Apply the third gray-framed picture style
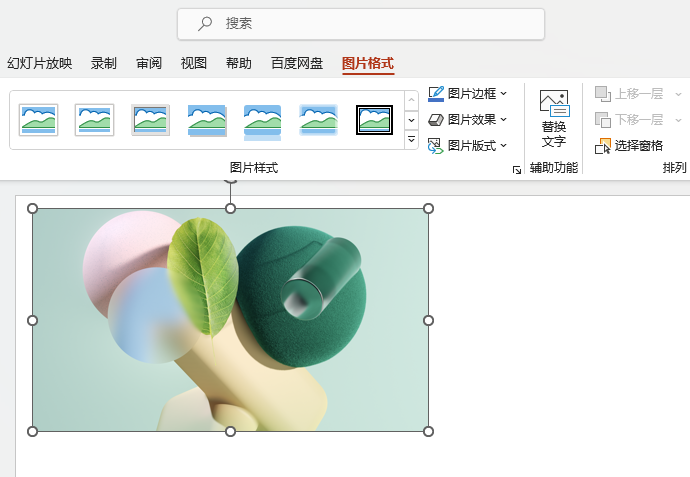The width and height of the screenshot is (690, 477). (150, 120)
